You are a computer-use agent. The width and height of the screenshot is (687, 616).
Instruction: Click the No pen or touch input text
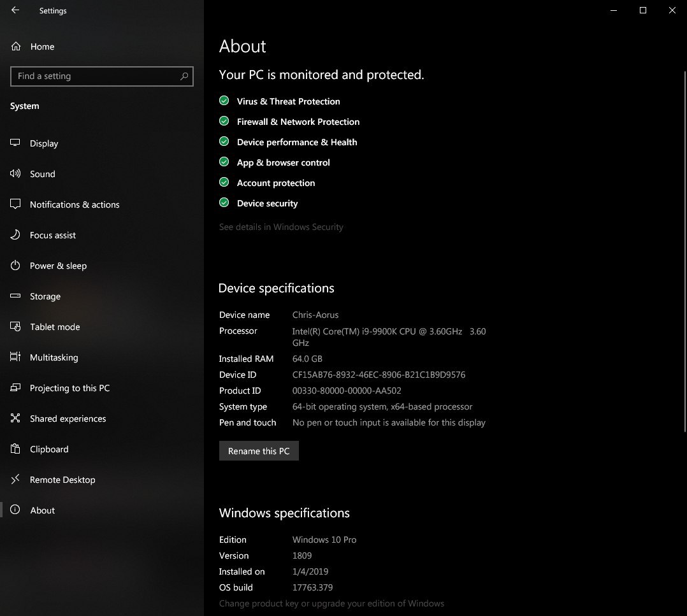click(389, 423)
